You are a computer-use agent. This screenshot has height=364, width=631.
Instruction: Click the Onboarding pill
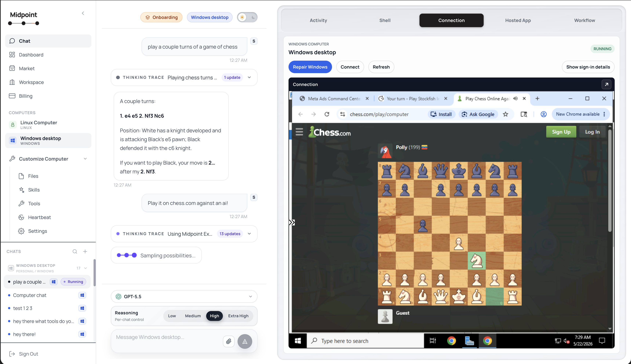click(x=161, y=17)
